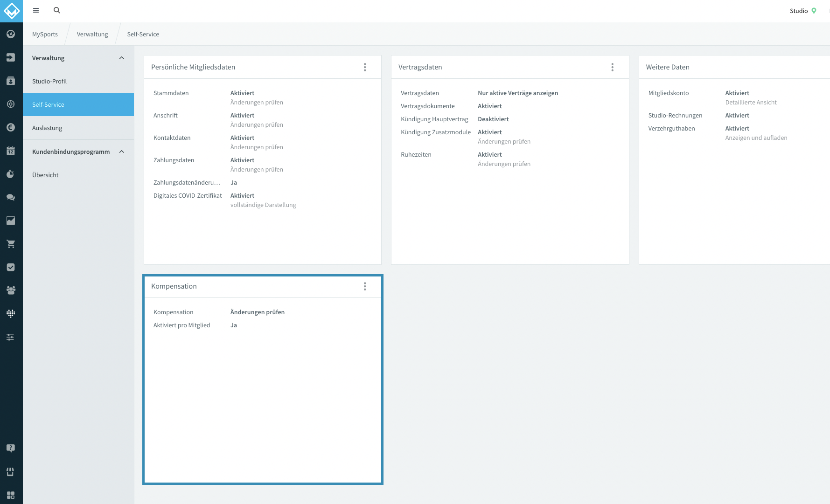The width and height of the screenshot is (830, 504).
Task: Open Kompensation card three-dot menu
Action: pos(365,286)
